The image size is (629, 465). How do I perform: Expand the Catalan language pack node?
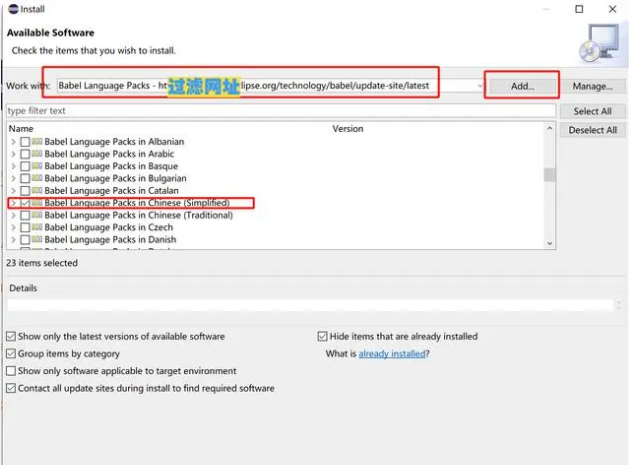(13, 191)
